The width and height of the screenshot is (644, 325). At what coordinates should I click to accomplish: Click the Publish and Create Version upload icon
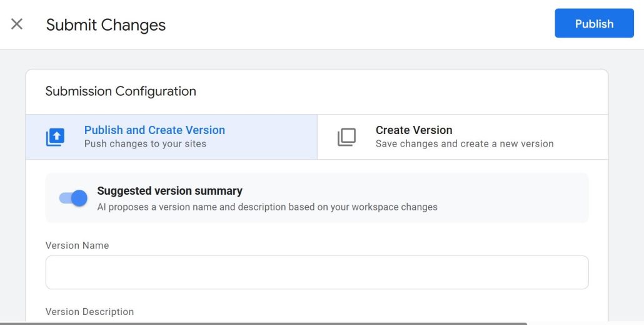[x=55, y=137]
